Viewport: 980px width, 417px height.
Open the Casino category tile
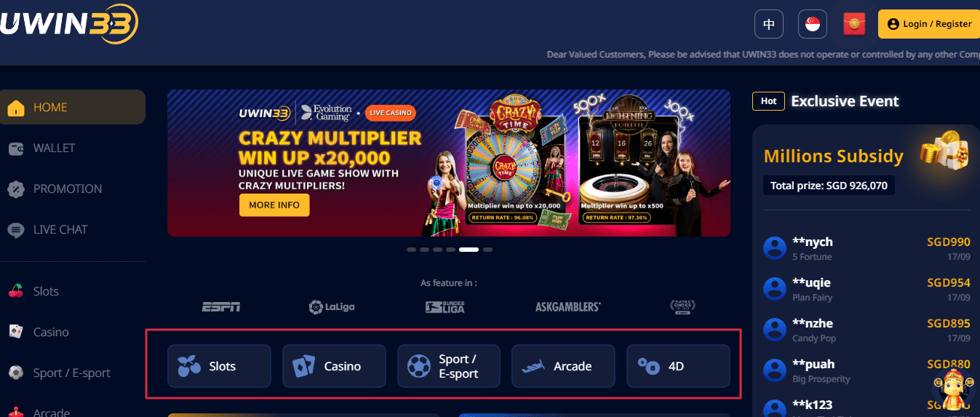click(334, 366)
